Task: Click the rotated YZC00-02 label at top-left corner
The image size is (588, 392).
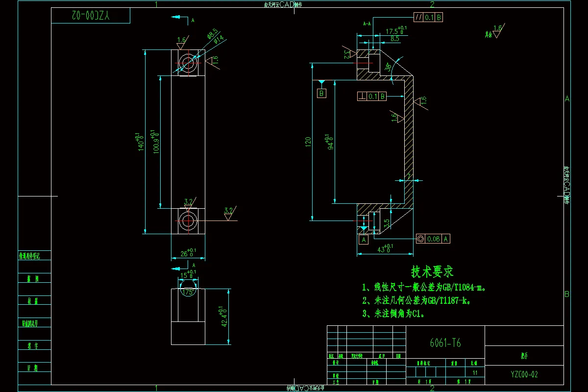Action: pyautogui.click(x=92, y=15)
